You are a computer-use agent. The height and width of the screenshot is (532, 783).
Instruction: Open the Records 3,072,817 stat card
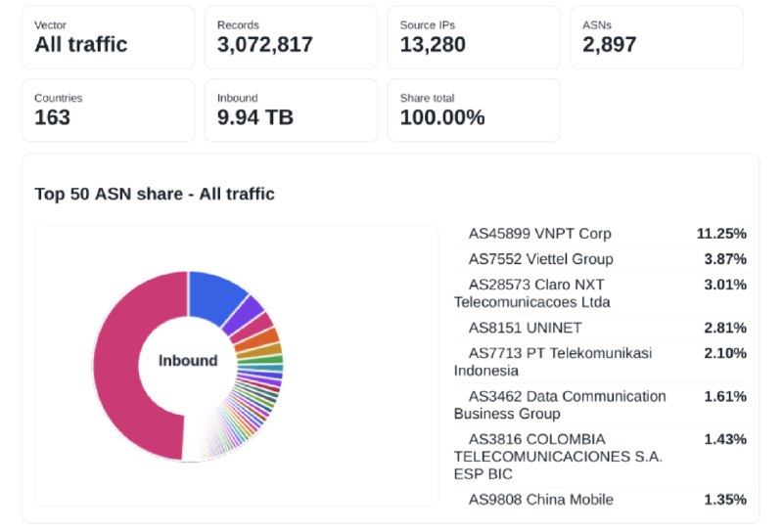click(x=291, y=37)
